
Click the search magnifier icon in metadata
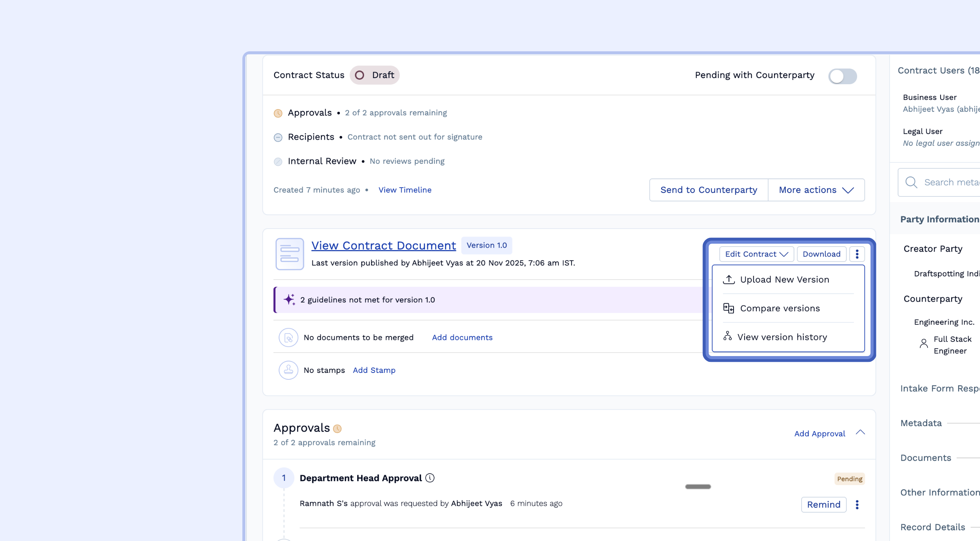[911, 182]
